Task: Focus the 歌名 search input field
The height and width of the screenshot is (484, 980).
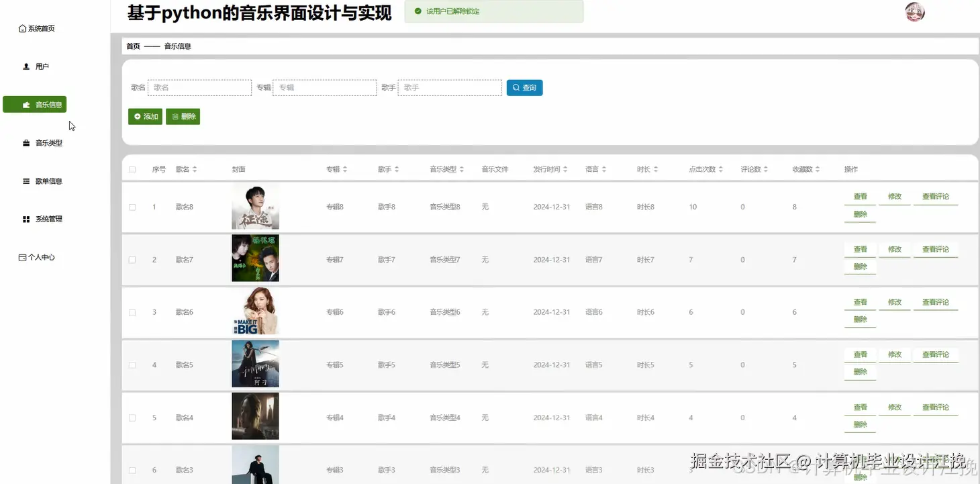Action: [199, 88]
